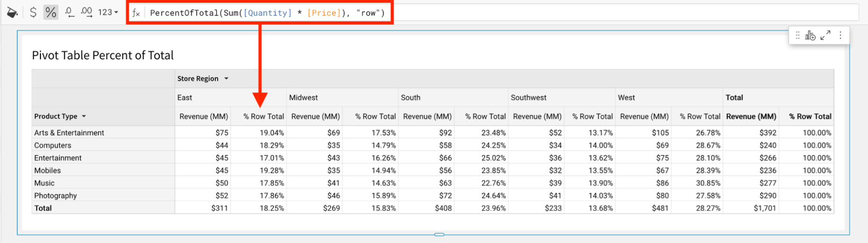Select the East % Row Total column header
This screenshot has height=243, width=868.
[263, 116]
